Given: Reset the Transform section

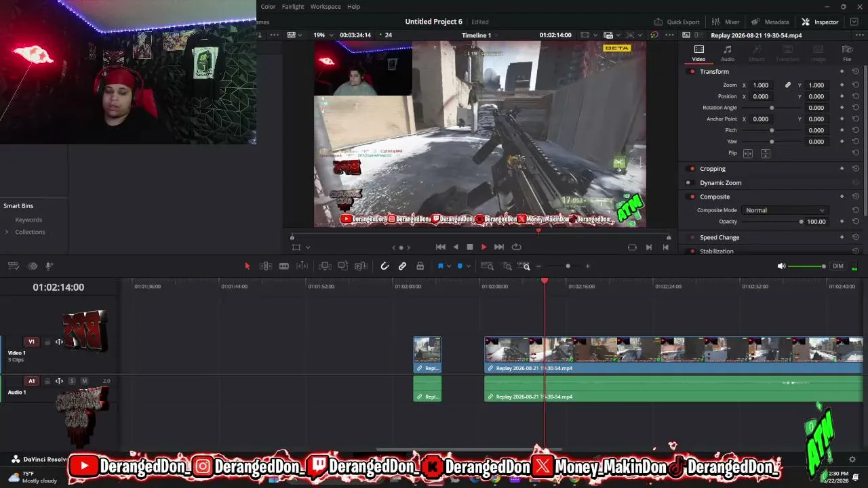Looking at the screenshot, I should (x=856, y=72).
